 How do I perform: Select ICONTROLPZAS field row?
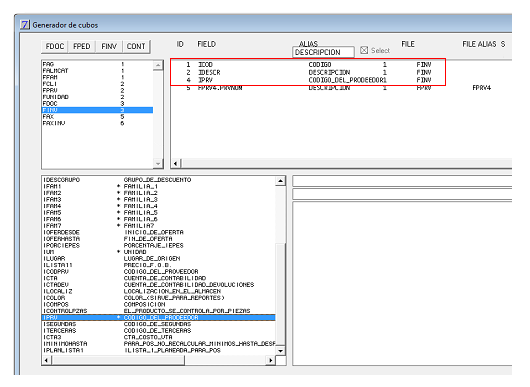(x=159, y=311)
